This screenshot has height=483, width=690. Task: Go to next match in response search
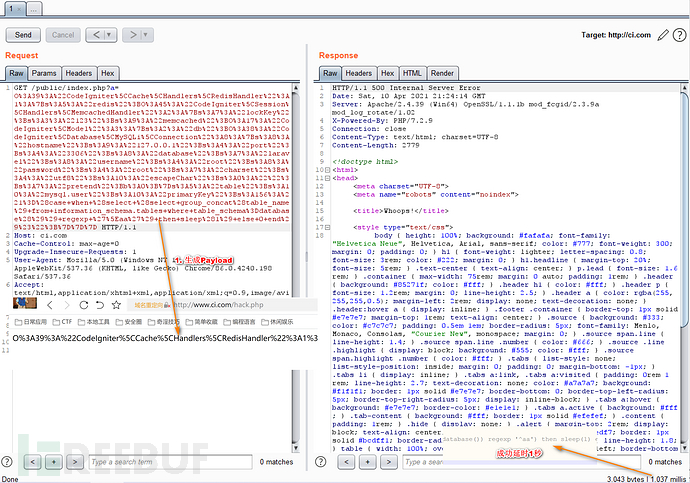[x=389, y=461]
